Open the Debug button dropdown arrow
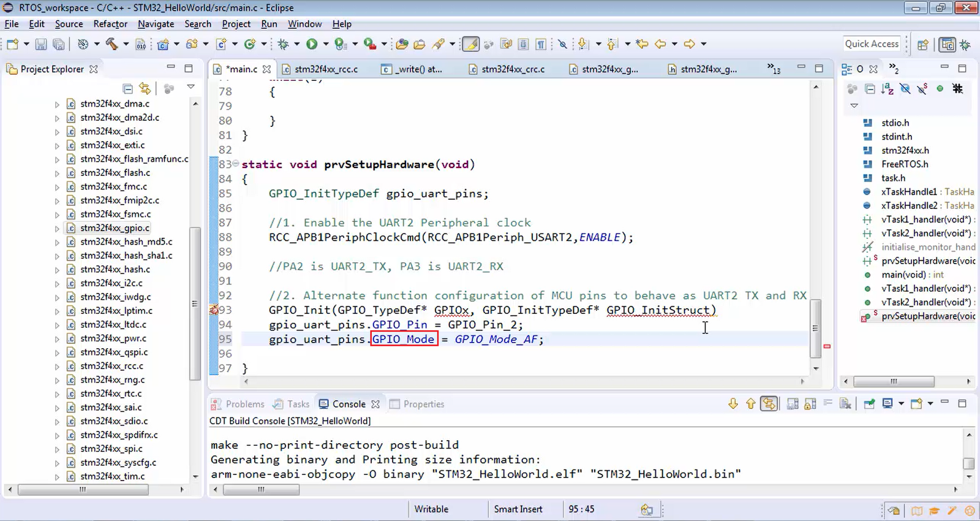 coord(296,44)
